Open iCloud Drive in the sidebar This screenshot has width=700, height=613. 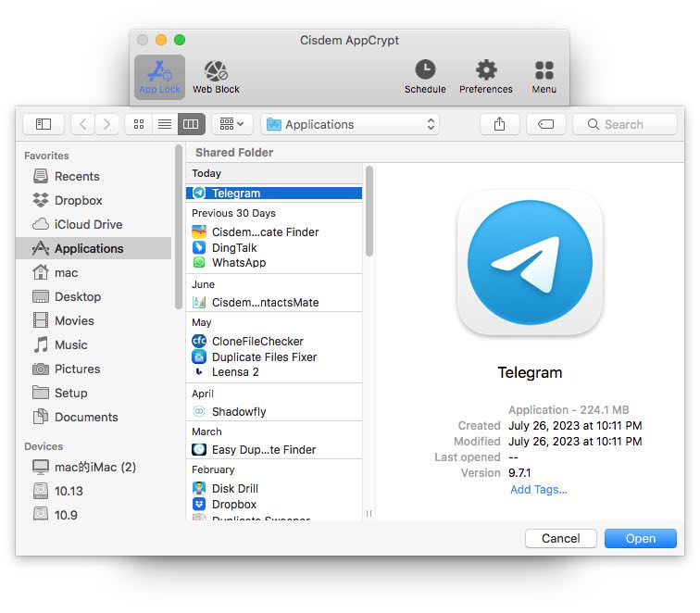94,225
